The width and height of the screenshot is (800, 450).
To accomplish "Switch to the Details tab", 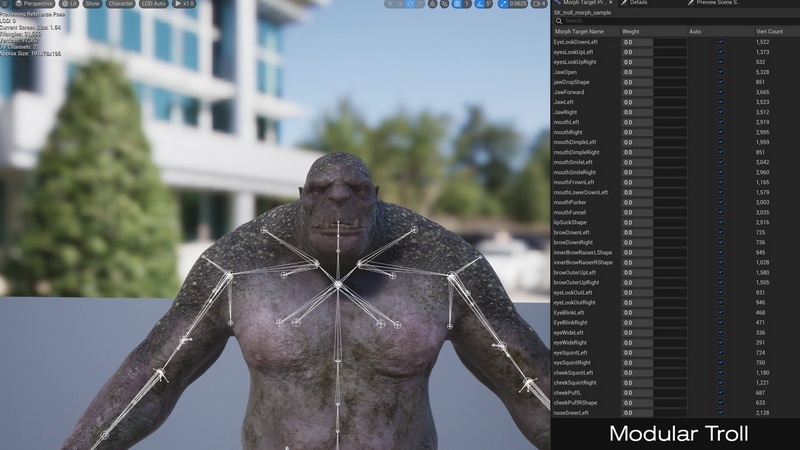I will click(638, 3).
